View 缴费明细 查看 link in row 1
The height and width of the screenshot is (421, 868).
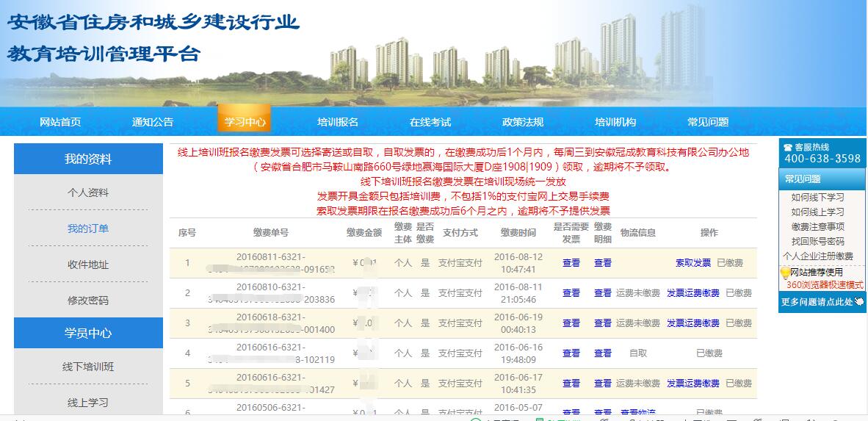[x=603, y=263]
